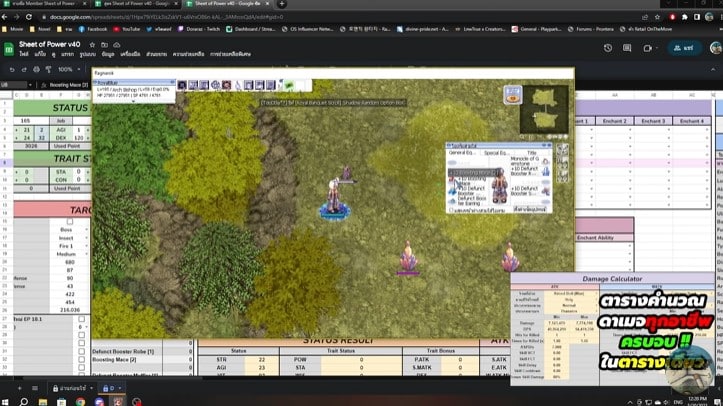Click the Print toolbar icon
723x406 pixels.
(36, 70)
